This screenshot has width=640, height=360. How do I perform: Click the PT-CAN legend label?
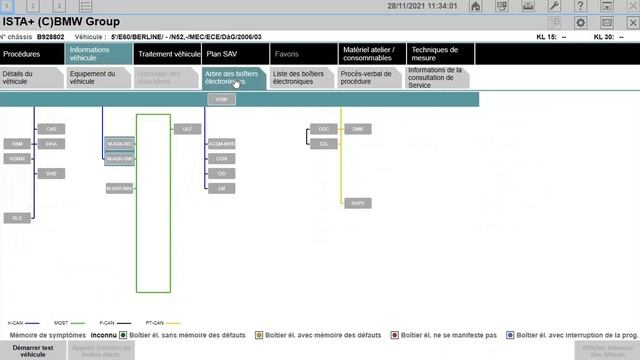click(155, 323)
